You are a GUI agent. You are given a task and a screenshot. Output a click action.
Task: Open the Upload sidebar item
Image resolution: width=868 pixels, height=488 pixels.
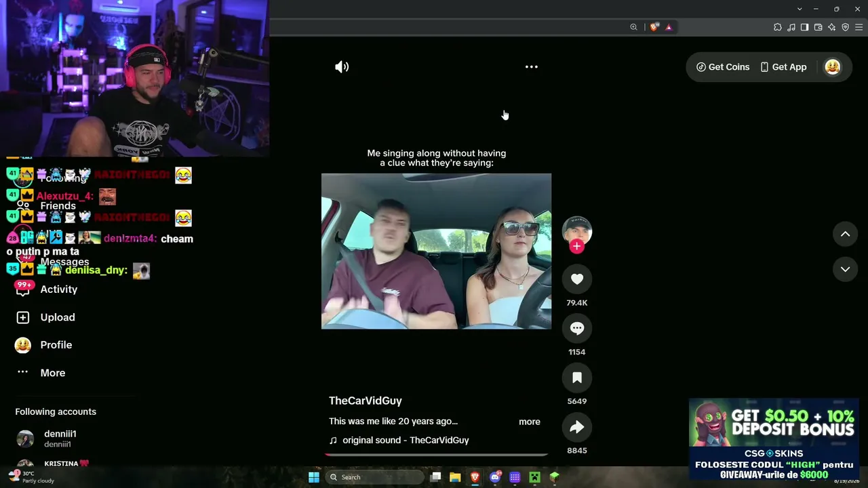click(x=58, y=317)
